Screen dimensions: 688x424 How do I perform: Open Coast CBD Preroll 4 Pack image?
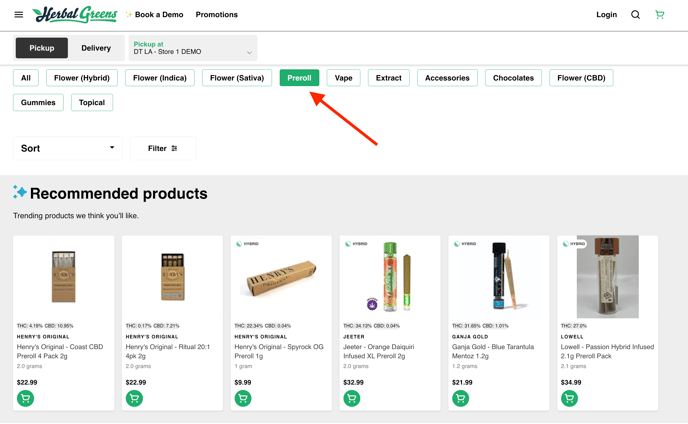[64, 277]
